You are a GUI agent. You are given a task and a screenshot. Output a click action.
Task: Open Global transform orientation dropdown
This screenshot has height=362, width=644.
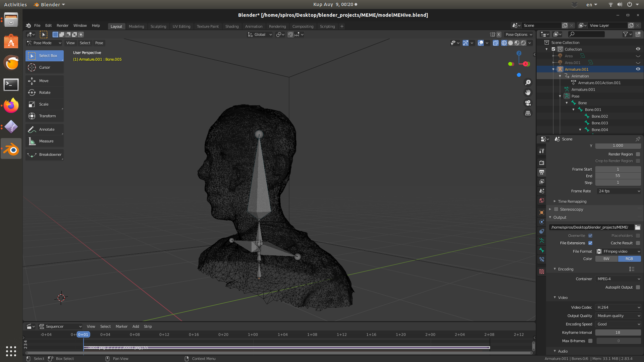260,35
